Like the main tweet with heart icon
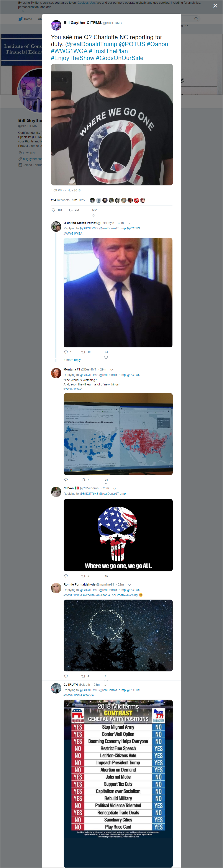 tap(93, 215)
